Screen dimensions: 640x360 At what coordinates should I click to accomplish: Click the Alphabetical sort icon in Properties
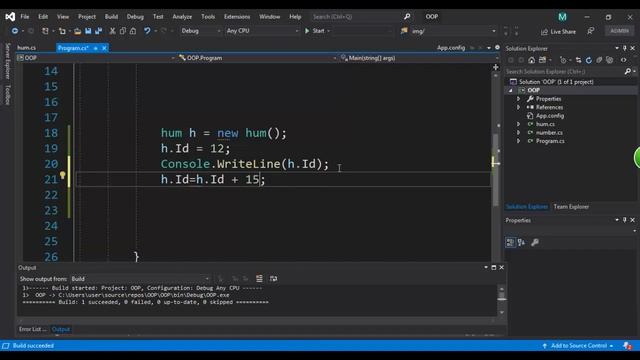pos(521,242)
